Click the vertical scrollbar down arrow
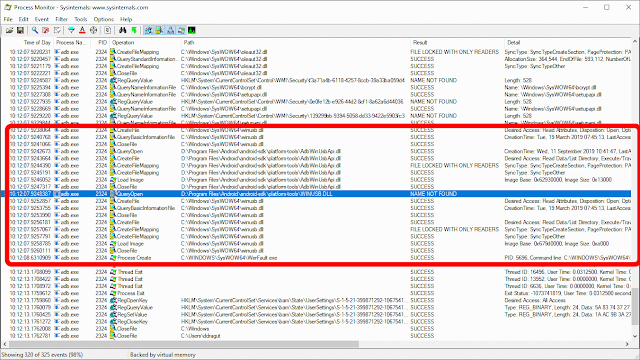The image size is (640, 360). (x=636, y=336)
